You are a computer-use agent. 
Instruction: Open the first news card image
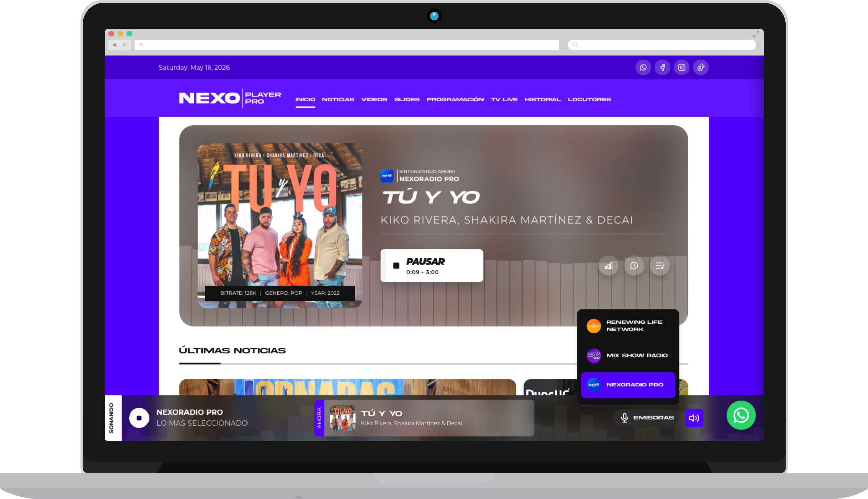click(347, 387)
